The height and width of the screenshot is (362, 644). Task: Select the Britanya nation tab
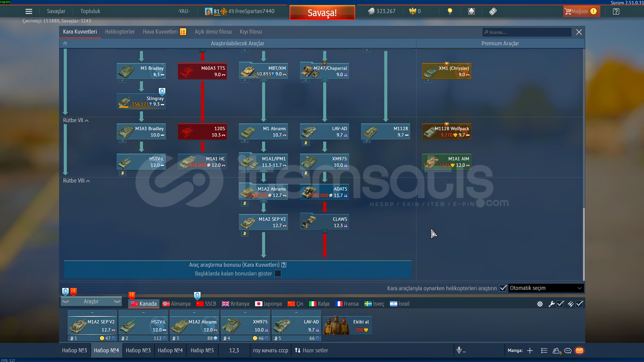click(x=236, y=304)
